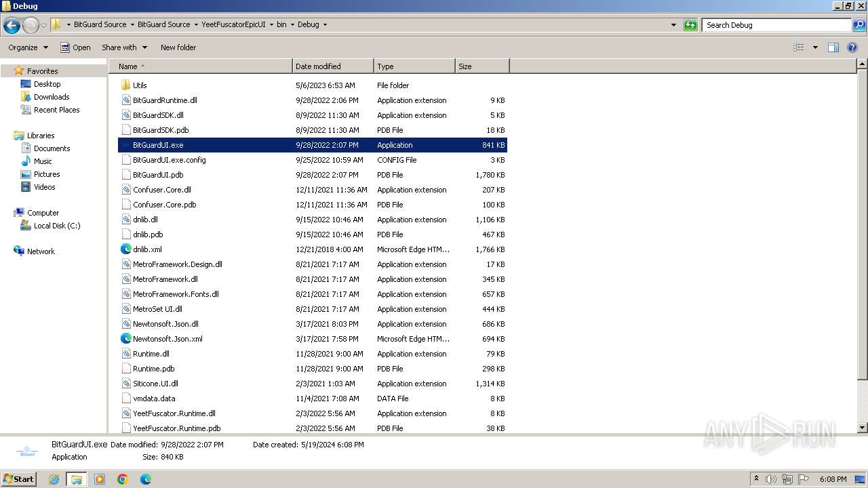The image size is (868, 488).
Task: Sort by the Type column header
Action: 414,66
